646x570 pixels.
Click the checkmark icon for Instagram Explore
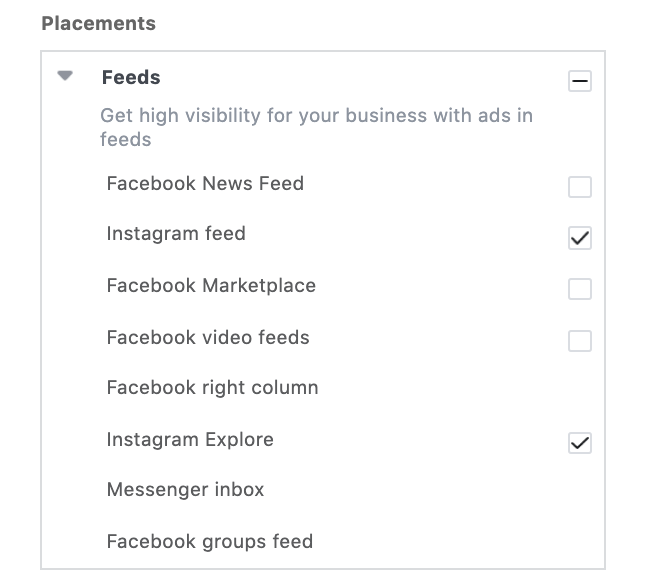click(x=579, y=442)
